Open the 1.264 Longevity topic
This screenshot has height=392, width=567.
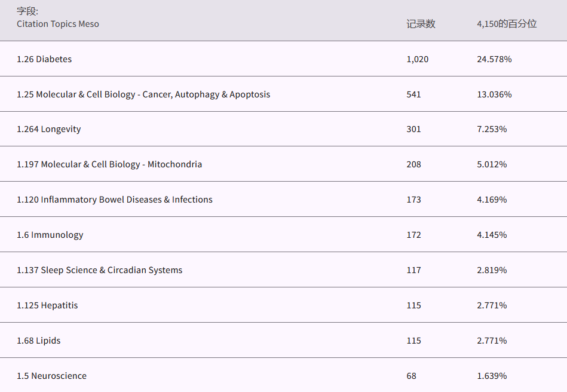[49, 129]
